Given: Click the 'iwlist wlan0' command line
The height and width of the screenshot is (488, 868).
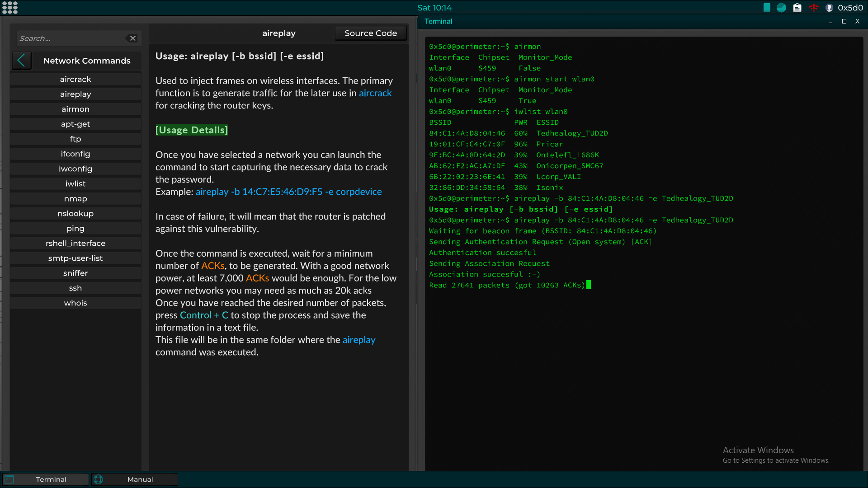Looking at the screenshot, I should tap(498, 112).
